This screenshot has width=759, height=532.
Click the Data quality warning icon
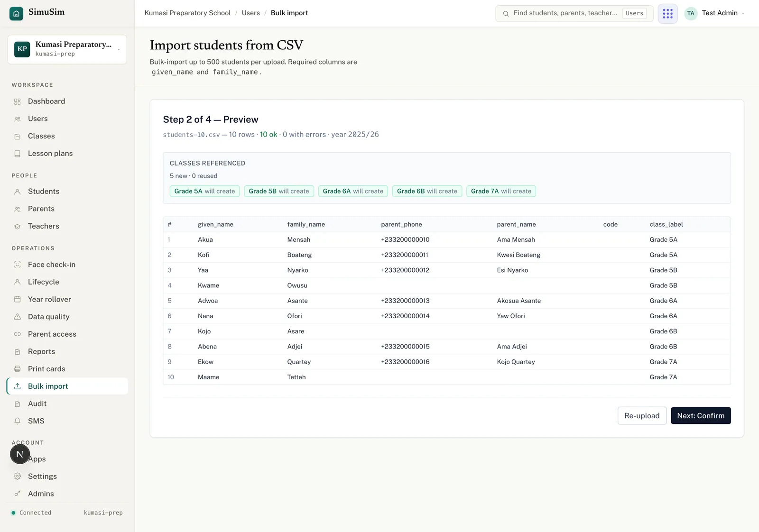pos(18,317)
